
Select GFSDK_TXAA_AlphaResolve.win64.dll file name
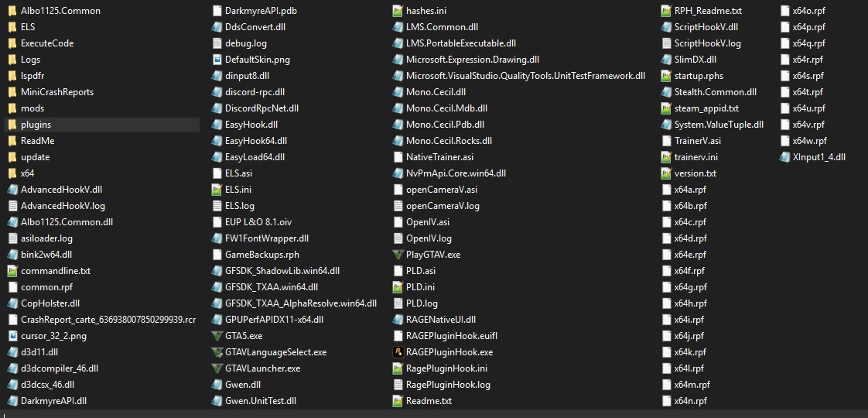(301, 303)
